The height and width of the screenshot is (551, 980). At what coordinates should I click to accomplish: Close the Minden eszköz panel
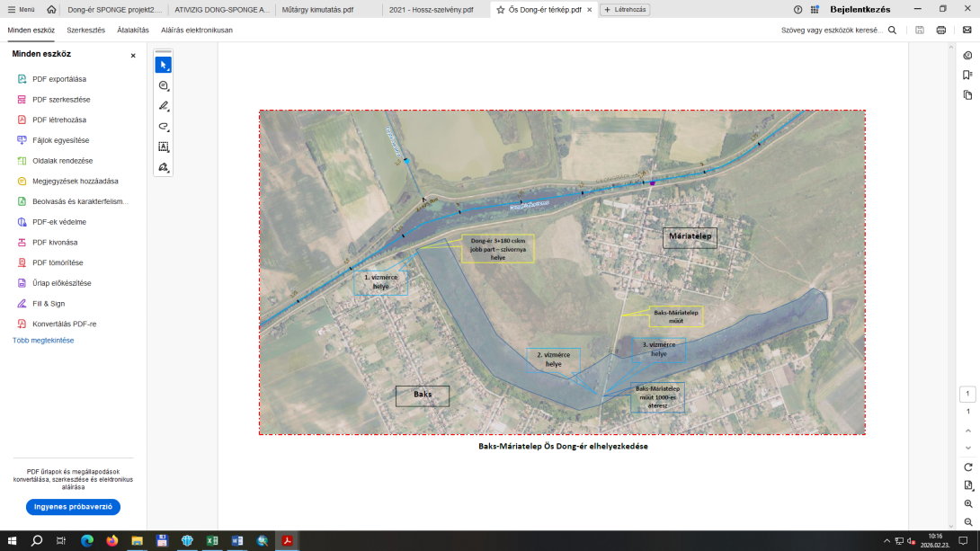click(x=133, y=56)
